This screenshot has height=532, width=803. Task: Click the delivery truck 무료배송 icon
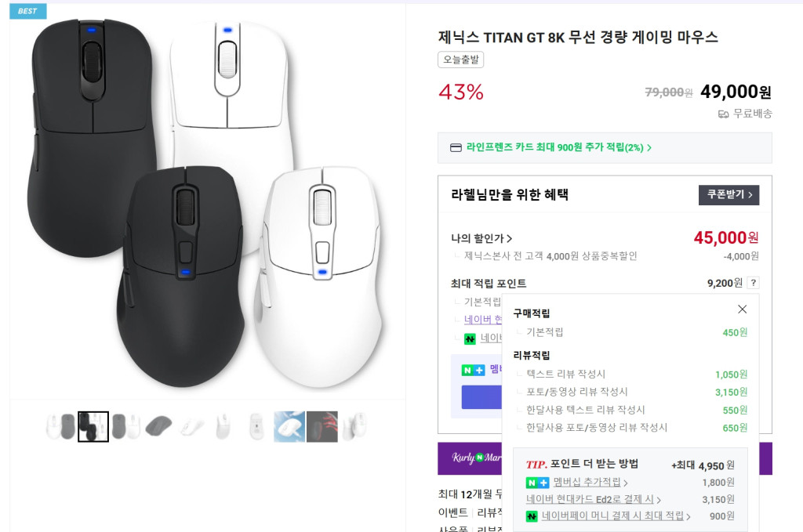click(723, 114)
